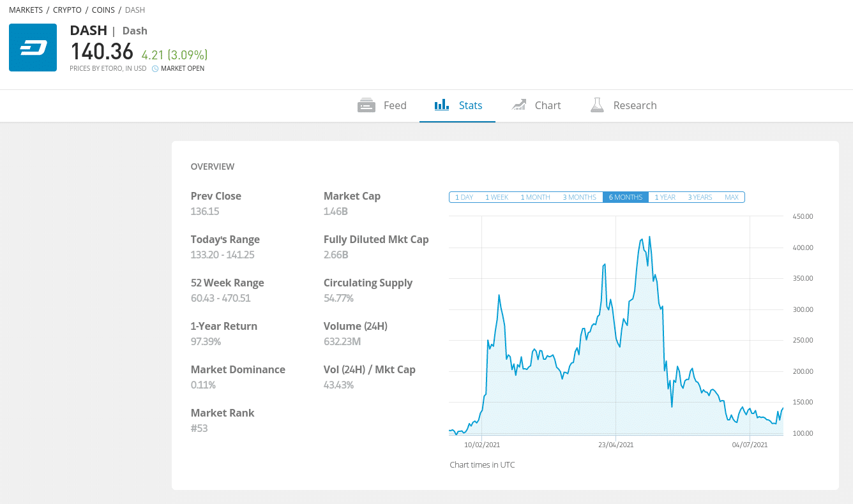Image resolution: width=853 pixels, height=504 pixels.
Task: Click the Dash coin logo icon
Action: (33, 47)
